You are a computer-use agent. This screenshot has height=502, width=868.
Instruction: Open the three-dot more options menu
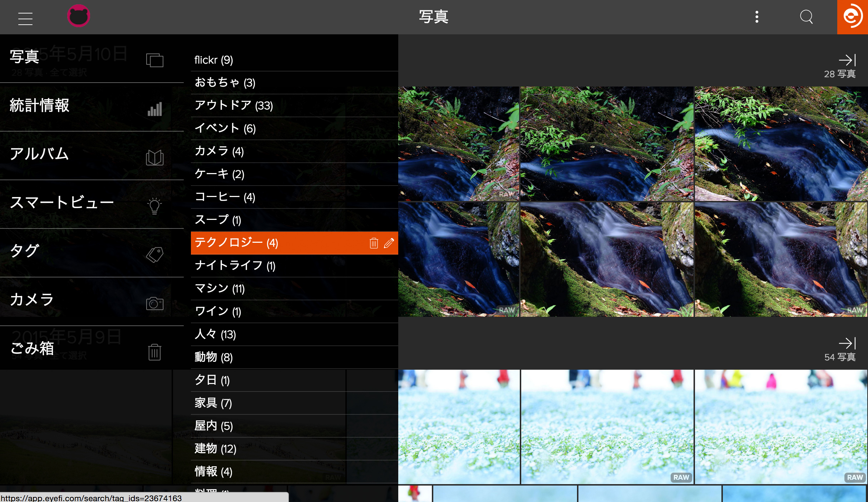[756, 17]
